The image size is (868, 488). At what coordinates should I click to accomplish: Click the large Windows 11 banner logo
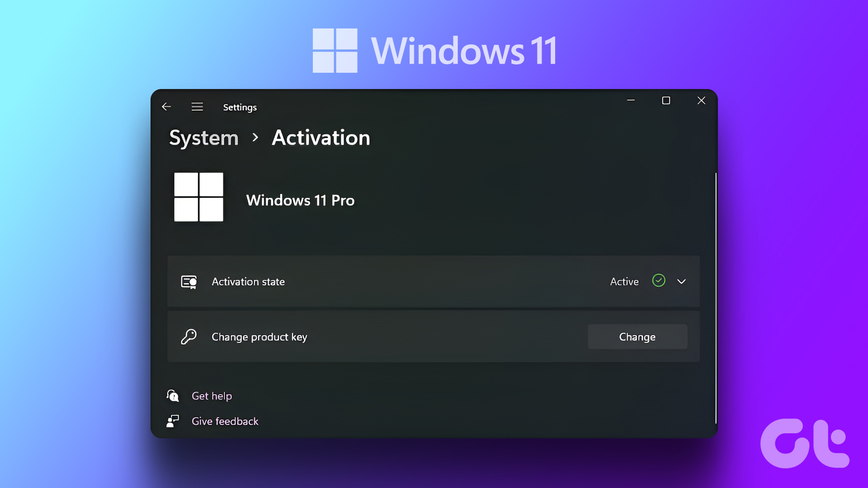pos(335,51)
